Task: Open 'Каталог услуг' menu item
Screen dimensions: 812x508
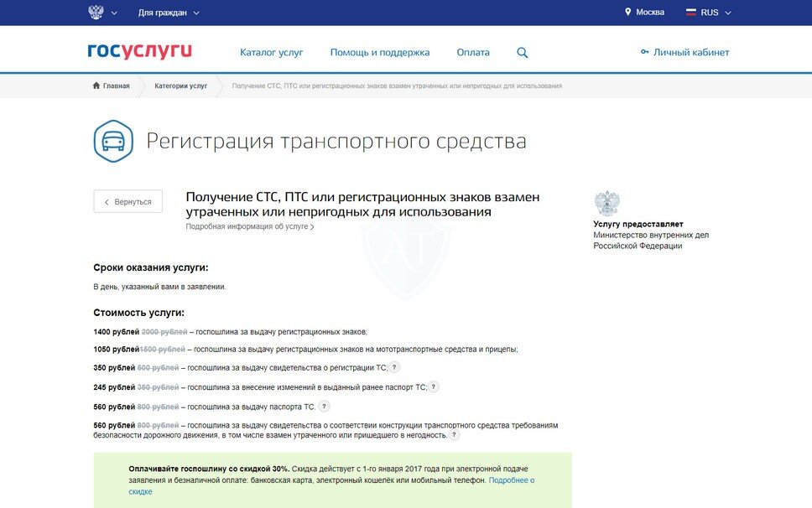Action: pos(271,52)
